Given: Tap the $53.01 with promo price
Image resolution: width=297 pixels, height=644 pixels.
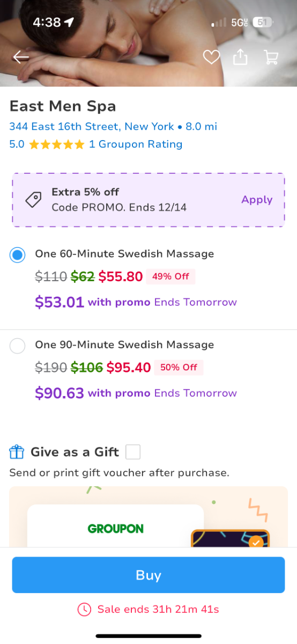Looking at the screenshot, I should (x=60, y=302).
